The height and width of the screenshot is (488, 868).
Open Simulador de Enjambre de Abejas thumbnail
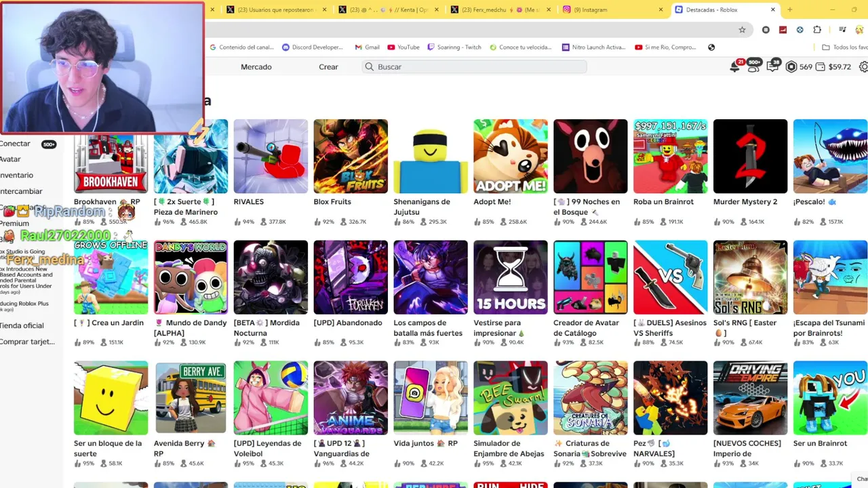tap(511, 398)
